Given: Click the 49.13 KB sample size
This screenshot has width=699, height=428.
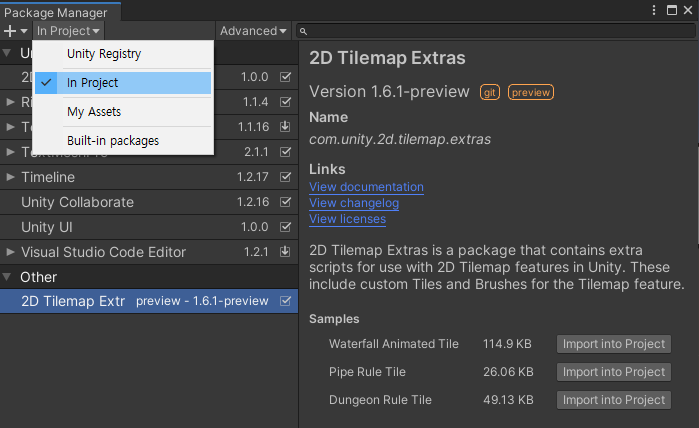Looking at the screenshot, I should coord(508,400).
